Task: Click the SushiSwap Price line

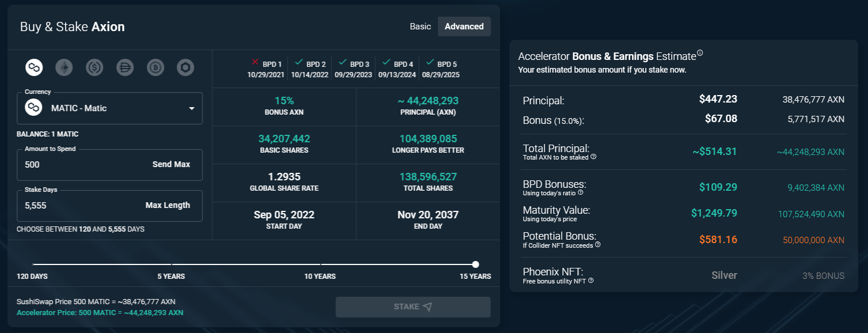Action: 96,302
